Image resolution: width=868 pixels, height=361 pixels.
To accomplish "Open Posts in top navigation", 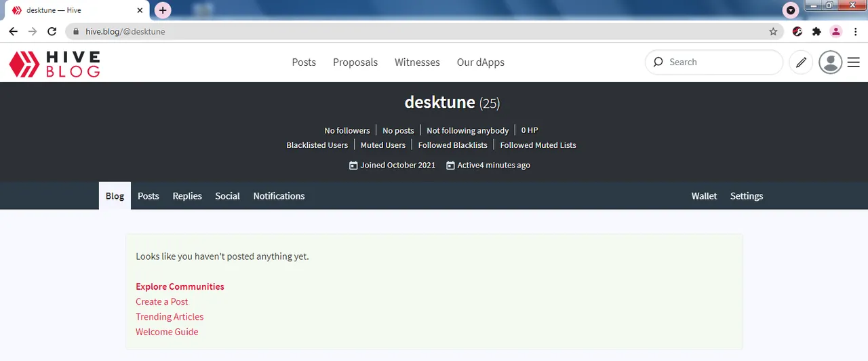I will 304,62.
